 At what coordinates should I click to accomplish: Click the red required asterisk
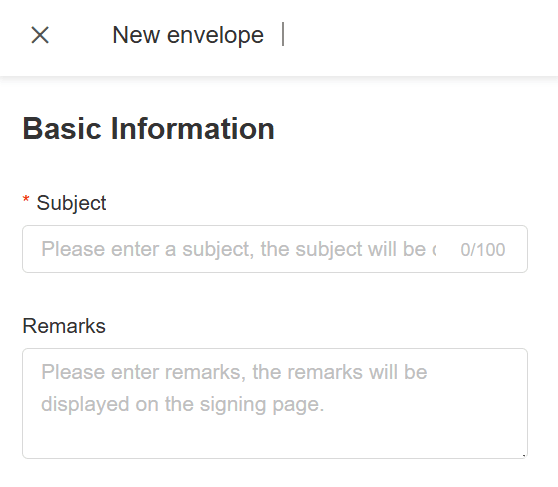[26, 200]
